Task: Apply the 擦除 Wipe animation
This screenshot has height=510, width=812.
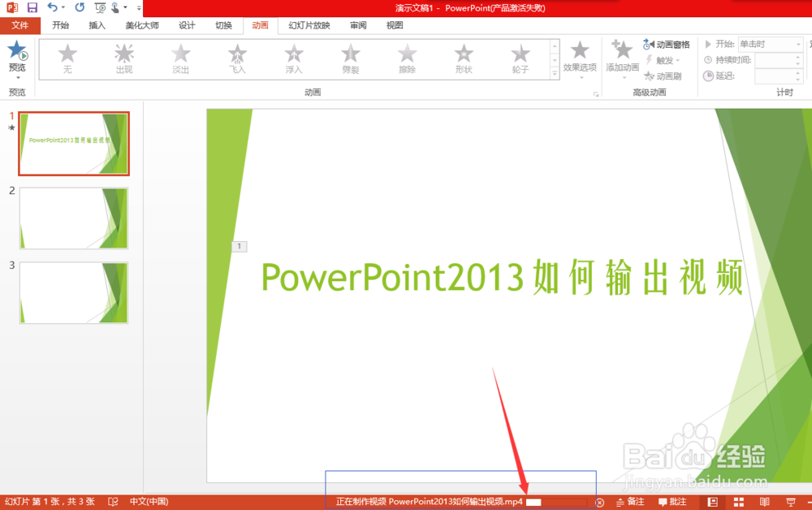Action: 407,57
